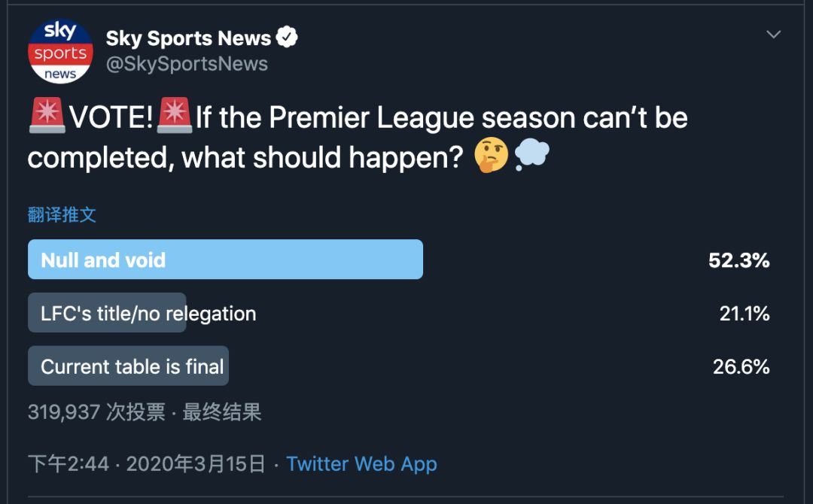Click the Sky Sports News display name

point(188,38)
